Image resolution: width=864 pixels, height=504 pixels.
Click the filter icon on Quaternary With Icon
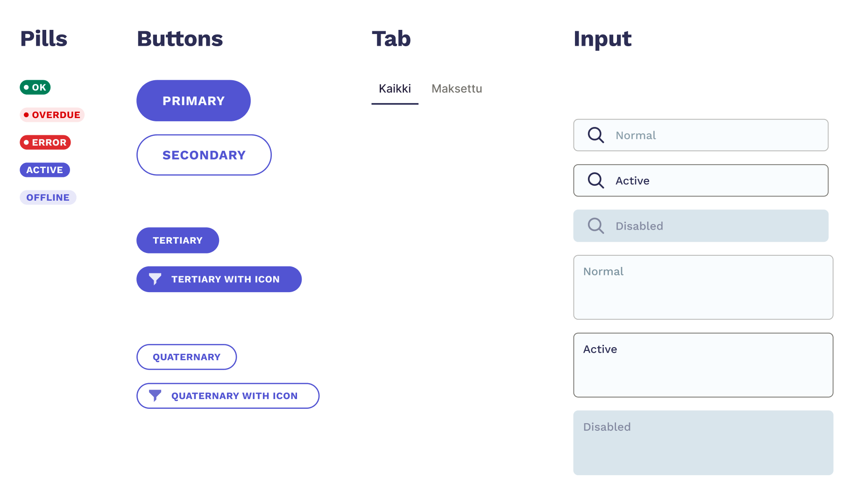[x=155, y=396]
